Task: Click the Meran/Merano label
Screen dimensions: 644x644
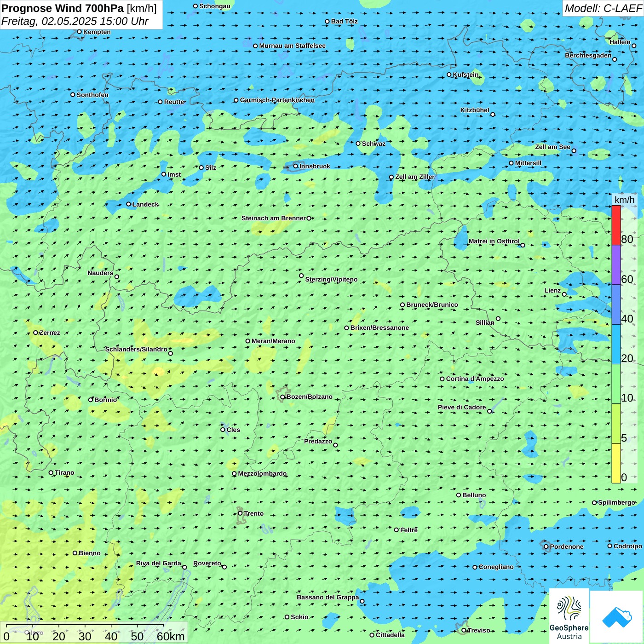Action: 274,341
